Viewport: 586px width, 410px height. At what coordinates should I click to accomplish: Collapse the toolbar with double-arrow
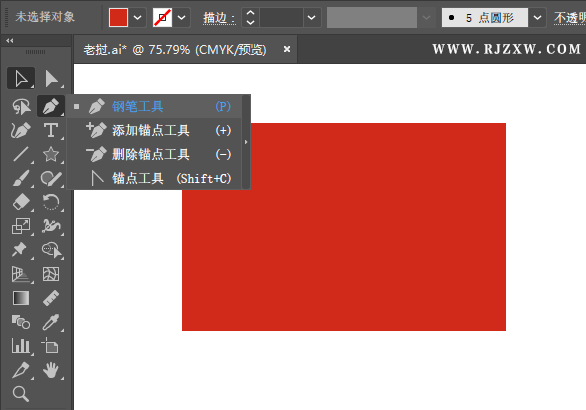[10, 40]
